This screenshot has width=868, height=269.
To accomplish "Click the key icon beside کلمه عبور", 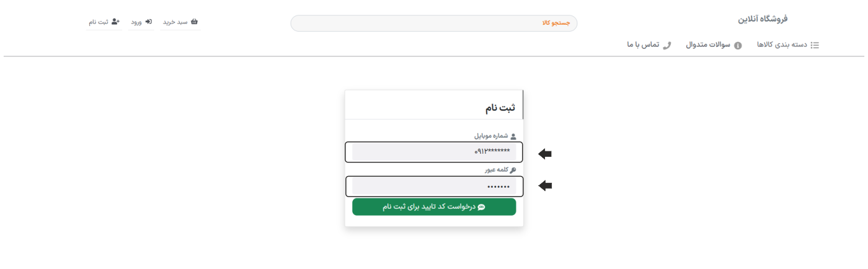I will 513,169.
